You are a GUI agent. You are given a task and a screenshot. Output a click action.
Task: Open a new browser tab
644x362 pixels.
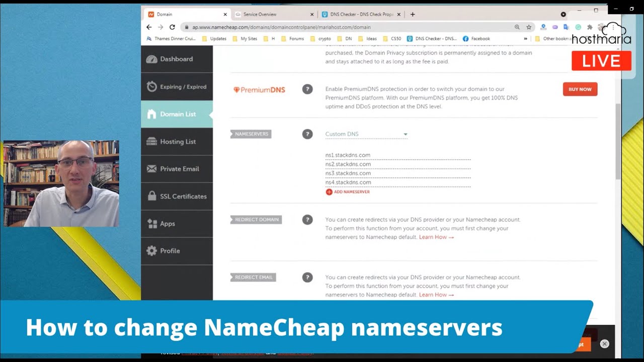[x=413, y=15]
